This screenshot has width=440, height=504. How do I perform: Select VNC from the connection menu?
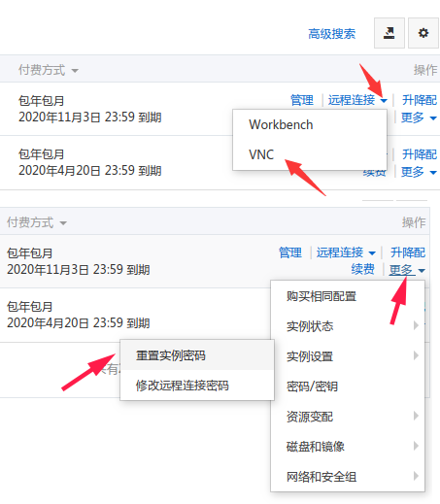pyautogui.click(x=261, y=154)
